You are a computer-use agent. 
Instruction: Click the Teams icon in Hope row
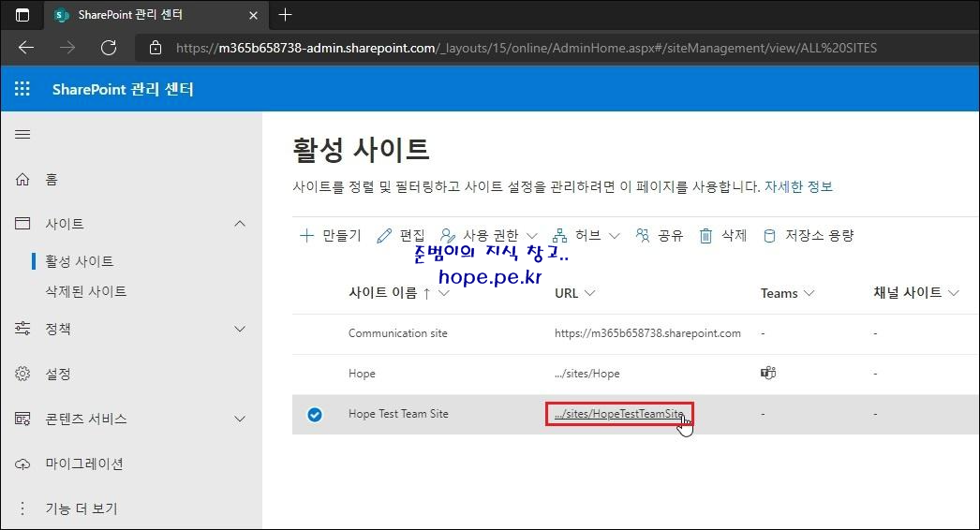768,373
